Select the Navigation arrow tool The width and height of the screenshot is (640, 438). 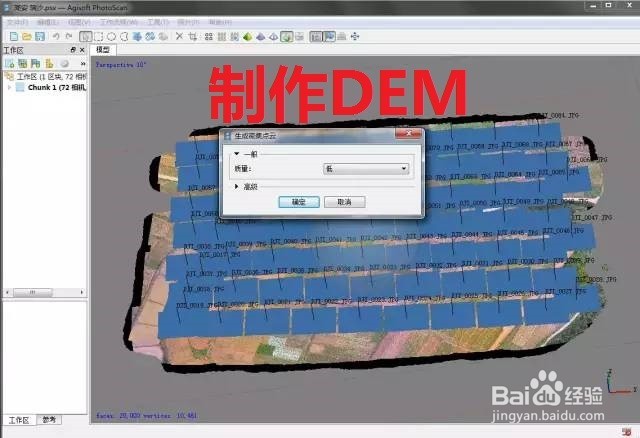click(85, 37)
